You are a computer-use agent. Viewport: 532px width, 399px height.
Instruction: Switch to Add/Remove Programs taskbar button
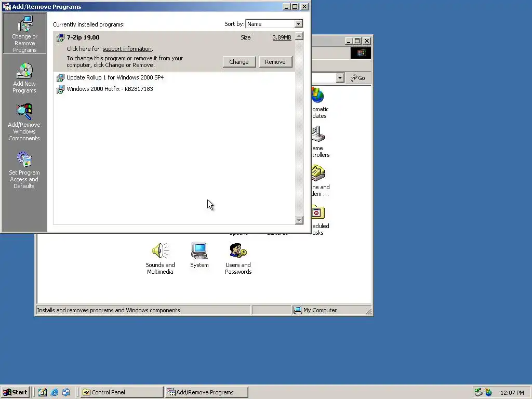[x=207, y=392]
